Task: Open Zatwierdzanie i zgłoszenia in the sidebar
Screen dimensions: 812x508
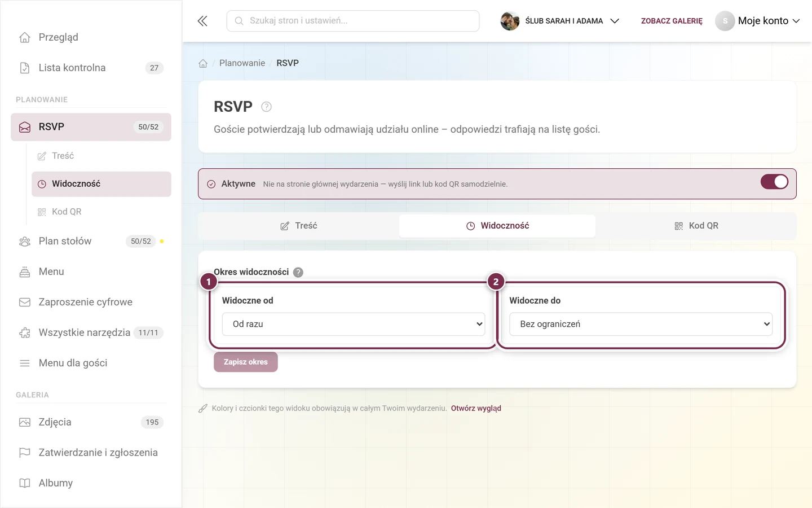Action: [x=91, y=453]
